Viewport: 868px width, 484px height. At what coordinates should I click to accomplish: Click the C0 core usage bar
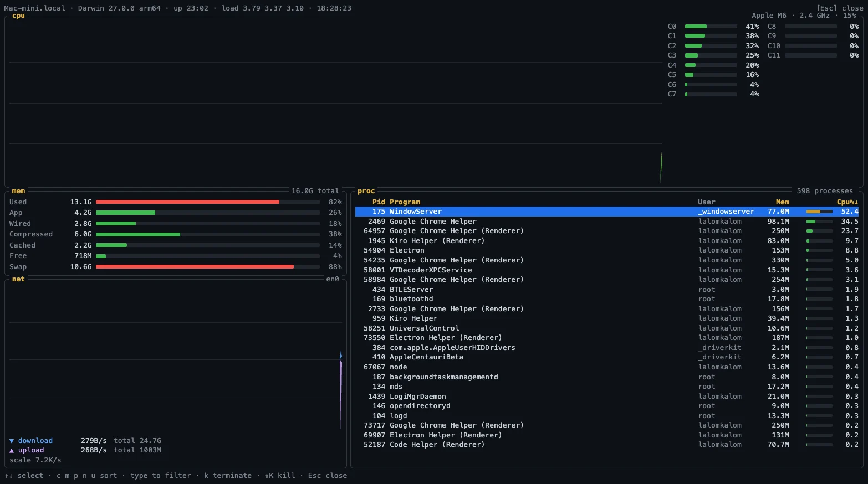(711, 27)
